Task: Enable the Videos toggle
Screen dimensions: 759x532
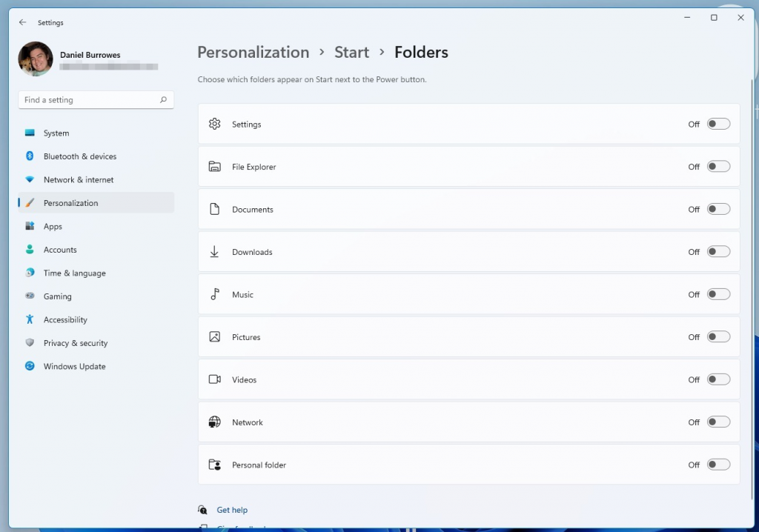Action: click(x=718, y=379)
